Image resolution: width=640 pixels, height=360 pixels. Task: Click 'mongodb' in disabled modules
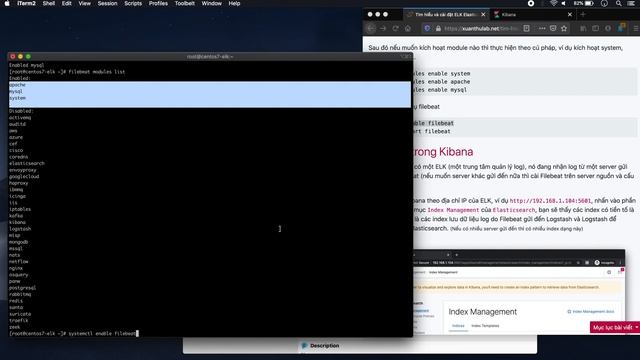[18, 242]
